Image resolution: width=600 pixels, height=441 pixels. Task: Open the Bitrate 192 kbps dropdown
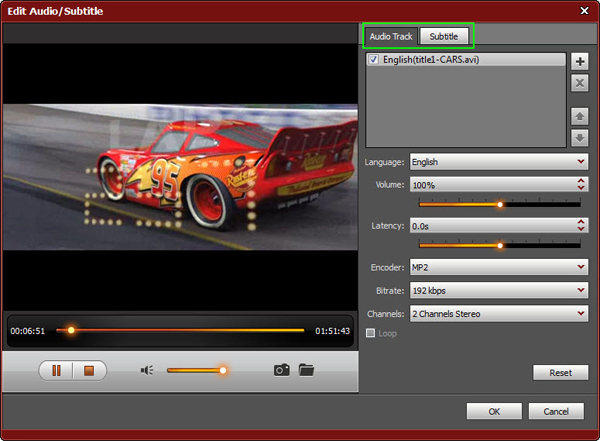tap(499, 291)
